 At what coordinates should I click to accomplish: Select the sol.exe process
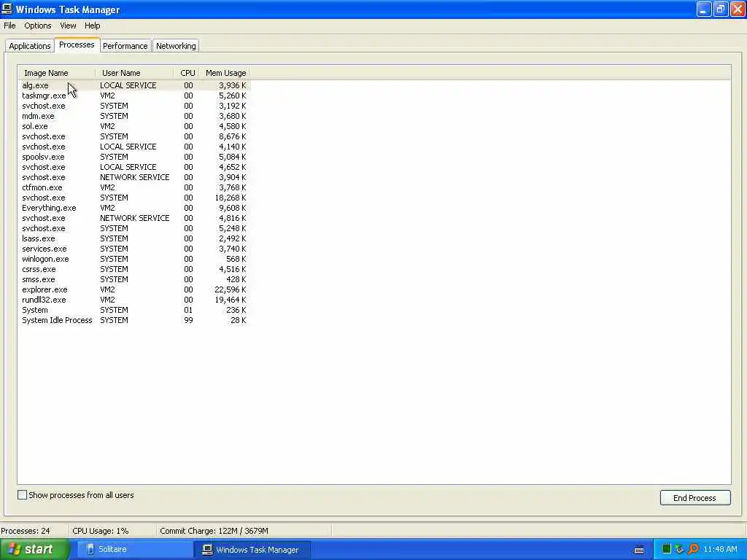(134, 126)
